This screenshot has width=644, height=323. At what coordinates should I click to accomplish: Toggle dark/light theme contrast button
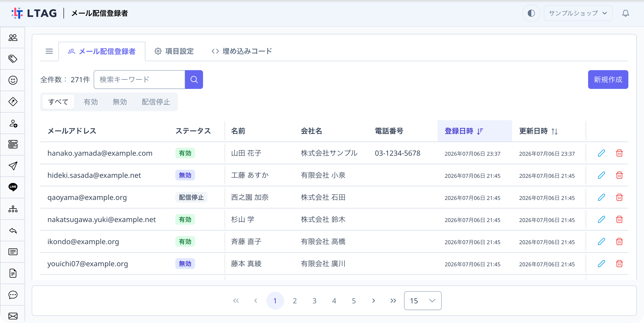pyautogui.click(x=531, y=13)
